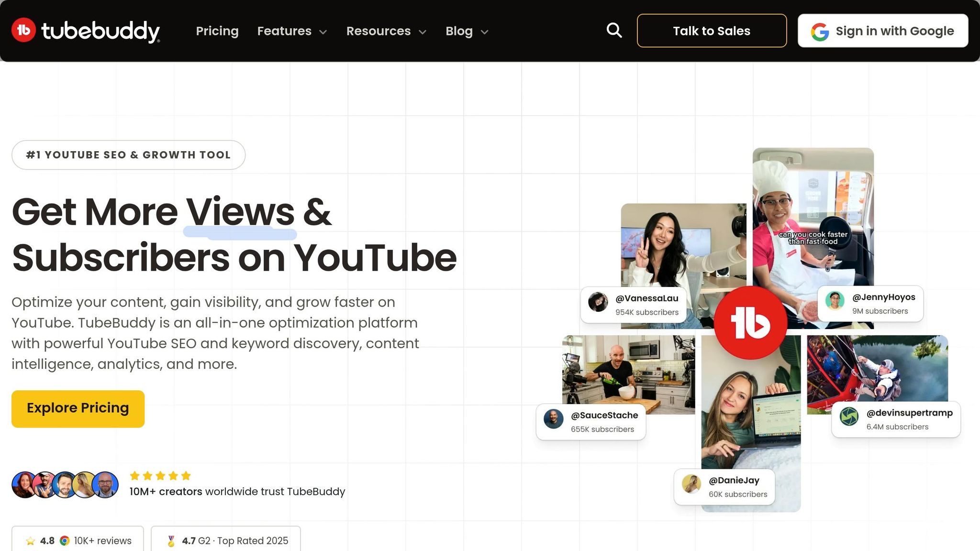This screenshot has width=980, height=551.
Task: Click the @DanieJay handle text
Action: click(734, 480)
